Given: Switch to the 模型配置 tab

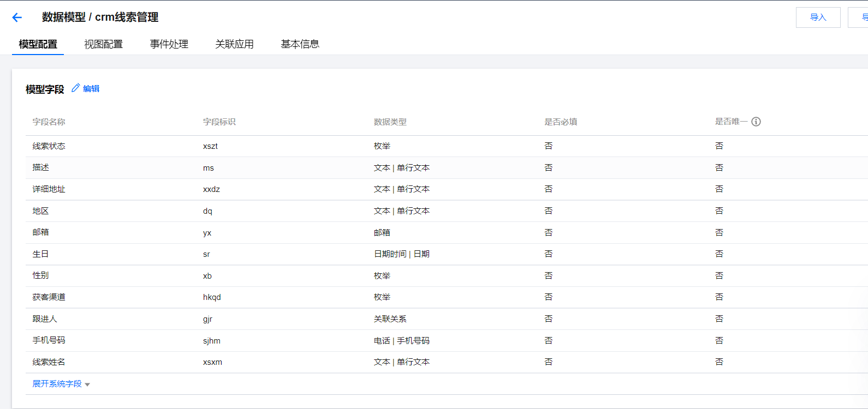Looking at the screenshot, I should pyautogui.click(x=38, y=44).
